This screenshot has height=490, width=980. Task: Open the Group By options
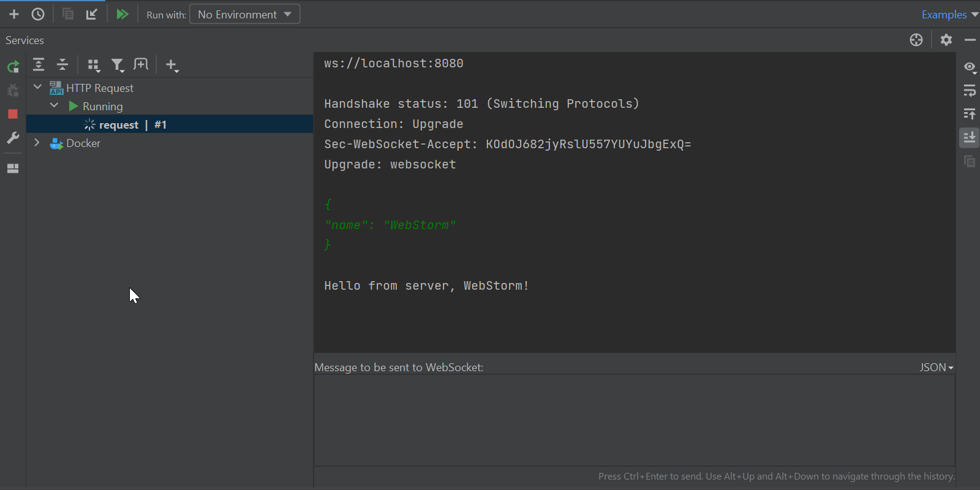point(94,65)
